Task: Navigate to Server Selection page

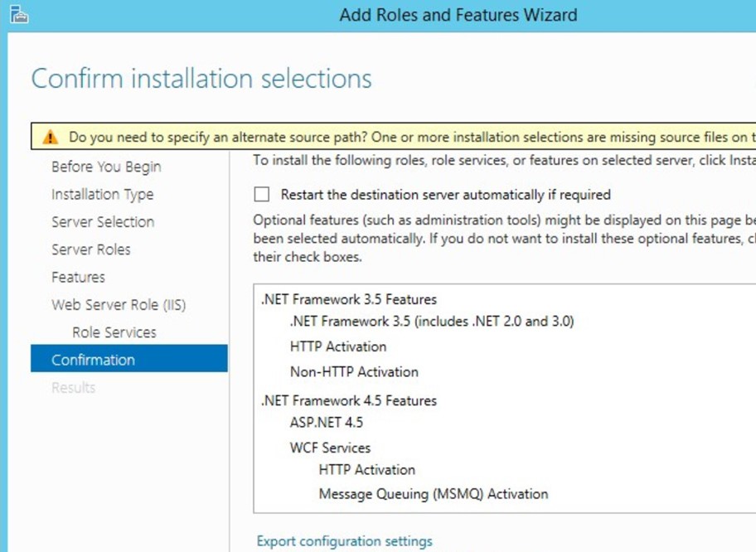Action: click(103, 222)
